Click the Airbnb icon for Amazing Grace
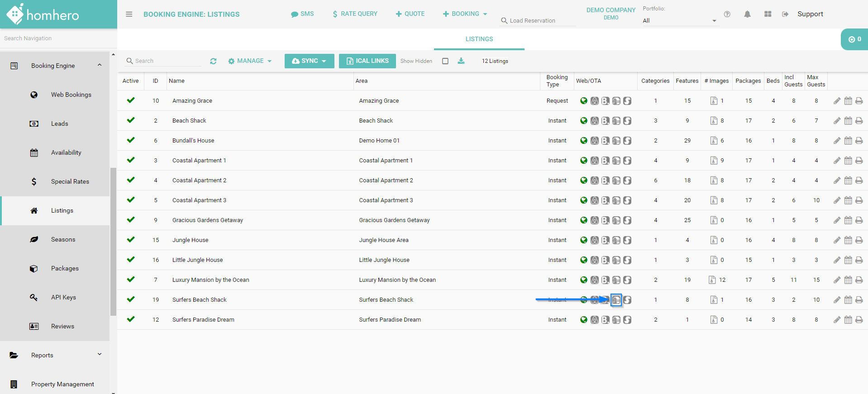 (x=595, y=101)
